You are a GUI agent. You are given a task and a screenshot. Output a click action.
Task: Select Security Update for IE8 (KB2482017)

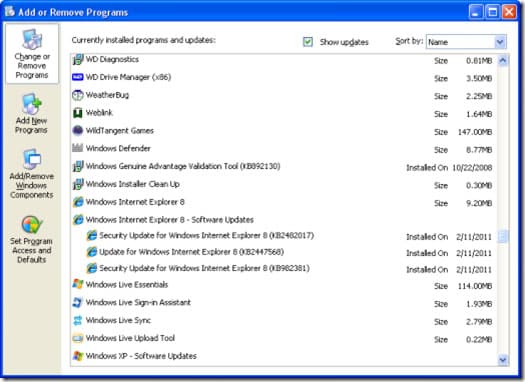(207, 235)
